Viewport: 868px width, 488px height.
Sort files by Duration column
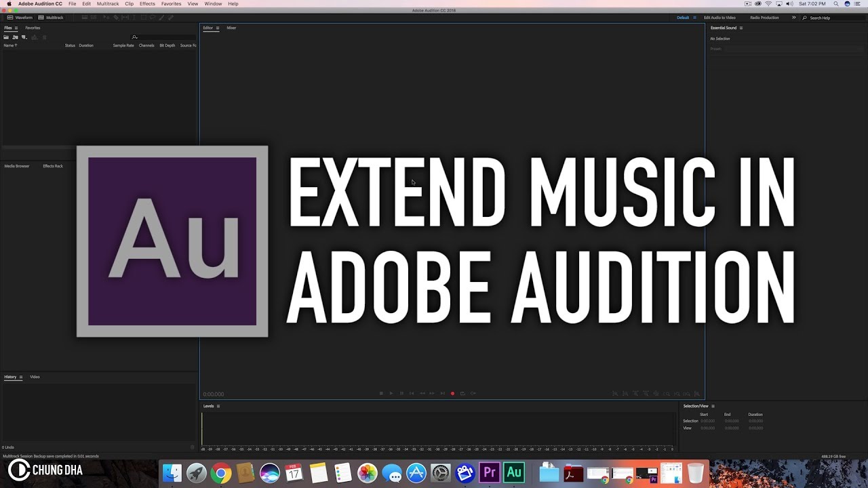(86, 45)
